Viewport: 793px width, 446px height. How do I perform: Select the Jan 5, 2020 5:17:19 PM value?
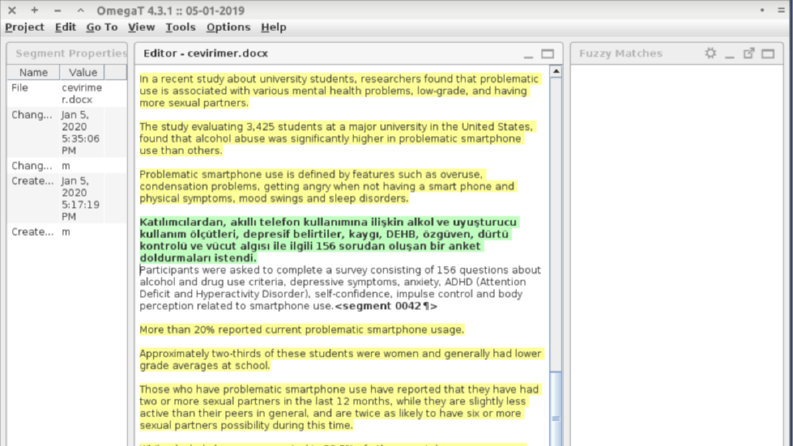coord(82,198)
